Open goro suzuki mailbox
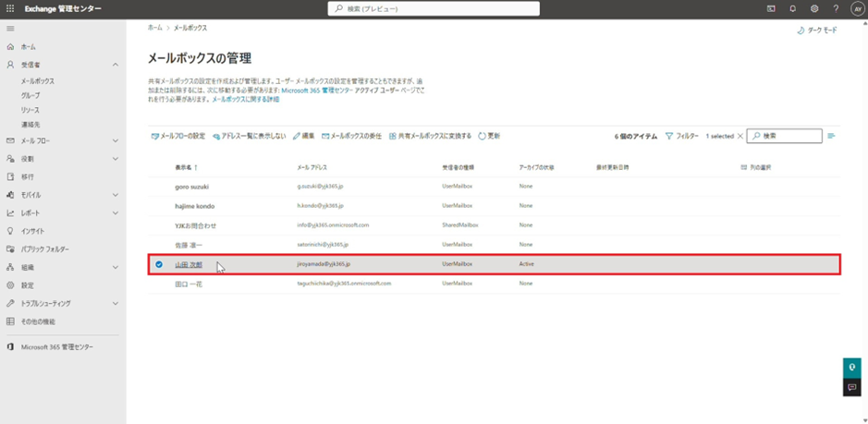 click(x=192, y=187)
